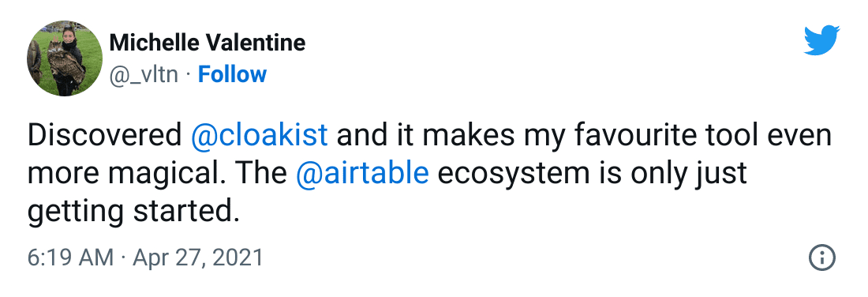
Task: Click the @_vltn handle
Action: [144, 74]
